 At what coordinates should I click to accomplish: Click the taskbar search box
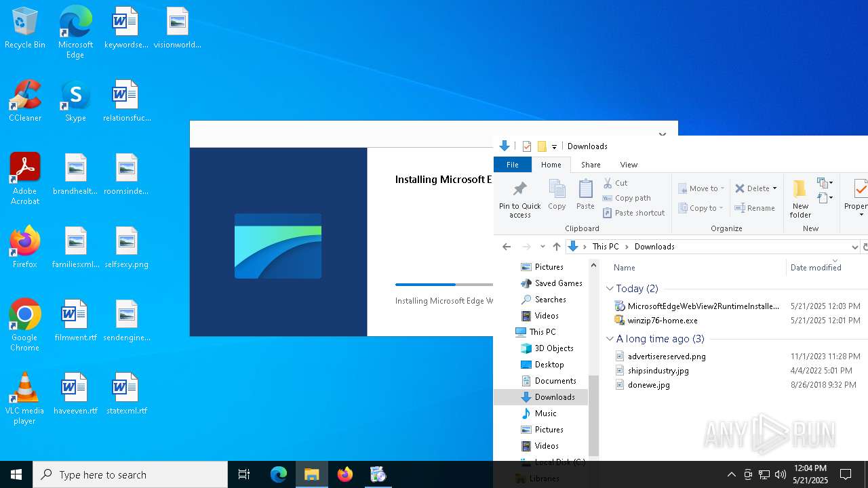pos(130,474)
